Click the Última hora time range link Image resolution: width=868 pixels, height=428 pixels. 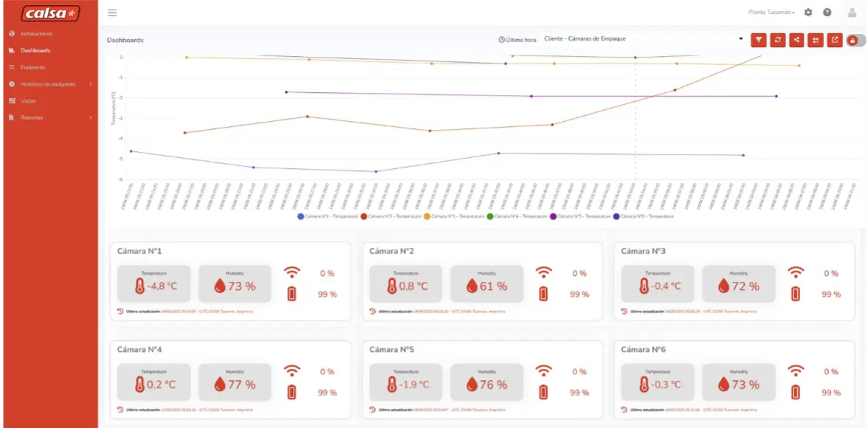517,40
